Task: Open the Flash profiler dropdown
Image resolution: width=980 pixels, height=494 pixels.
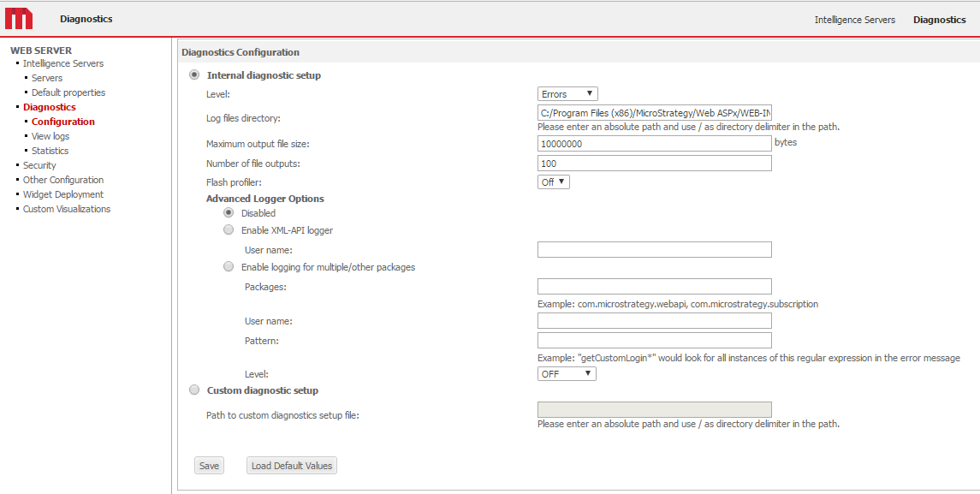Action: tap(553, 182)
